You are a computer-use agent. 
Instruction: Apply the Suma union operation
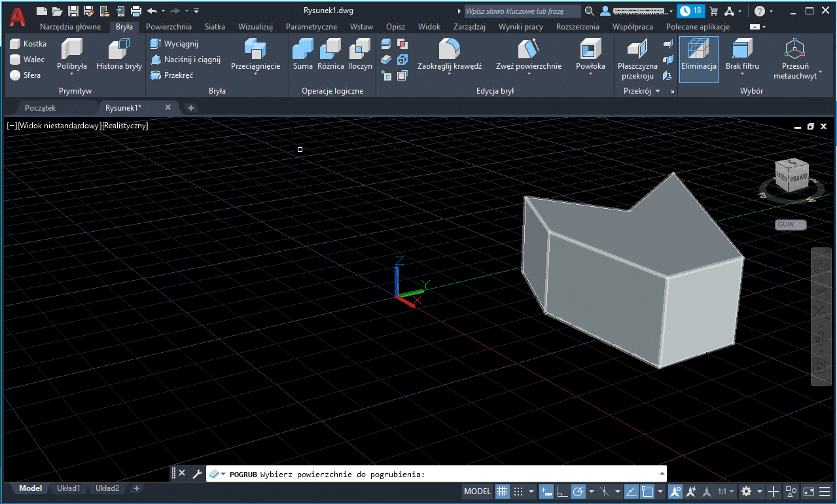(303, 54)
